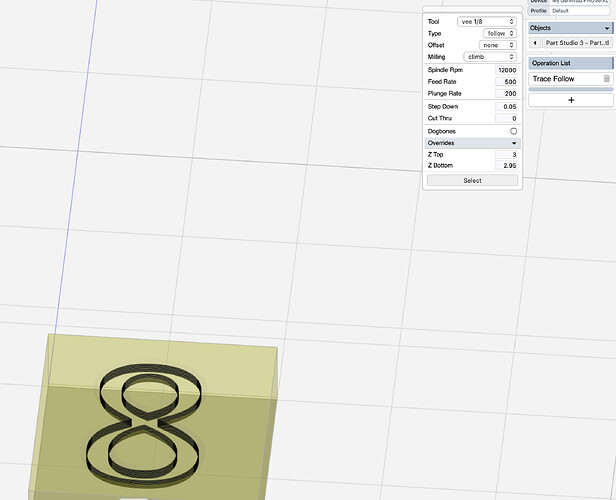Click the Step Down value field
616x500 pixels.
click(x=505, y=106)
